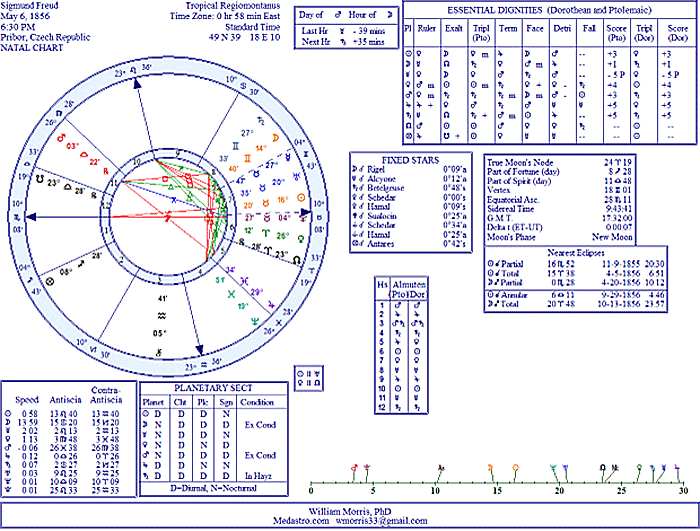Click the dark red Pluto glyph at 04° Taurus
This screenshot has height=531, width=700.
click(303, 218)
